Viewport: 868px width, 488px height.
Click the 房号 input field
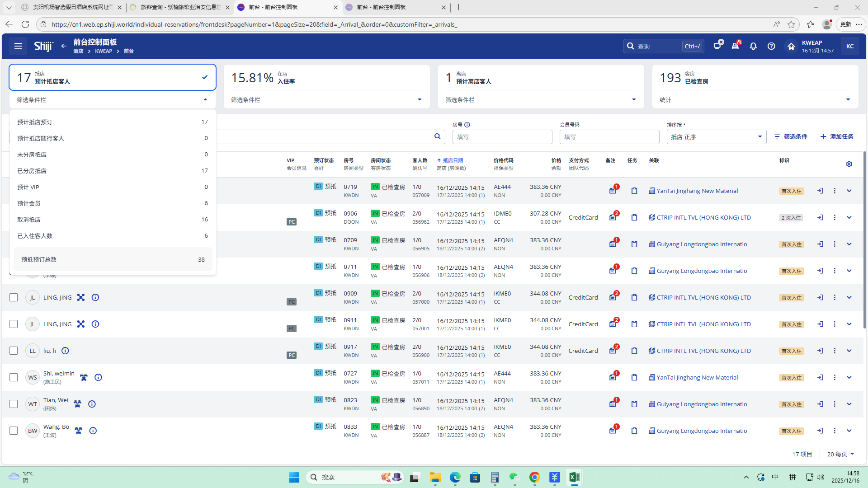(502, 137)
